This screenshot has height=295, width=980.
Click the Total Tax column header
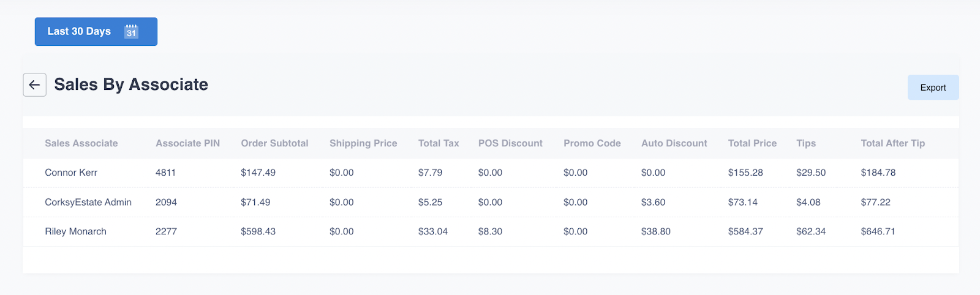(439, 143)
